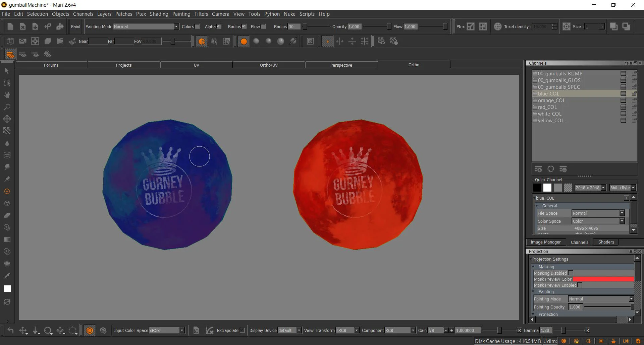Open the Input Color Space sRGB dropdown

pyautogui.click(x=167, y=330)
